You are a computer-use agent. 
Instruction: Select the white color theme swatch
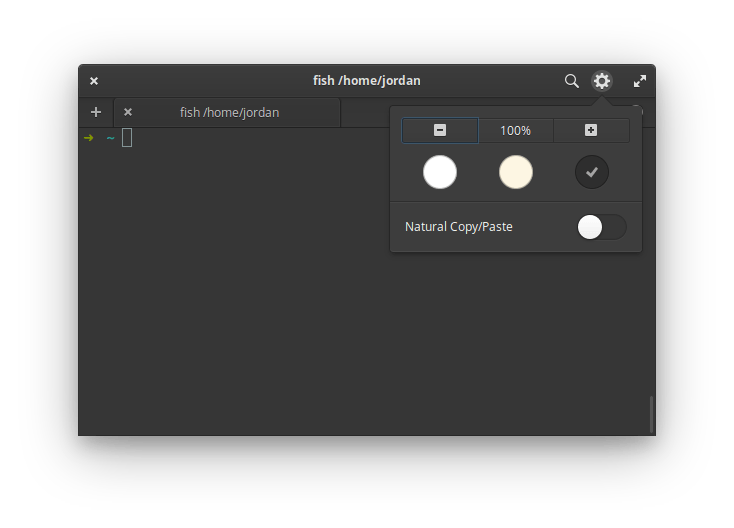pos(440,172)
